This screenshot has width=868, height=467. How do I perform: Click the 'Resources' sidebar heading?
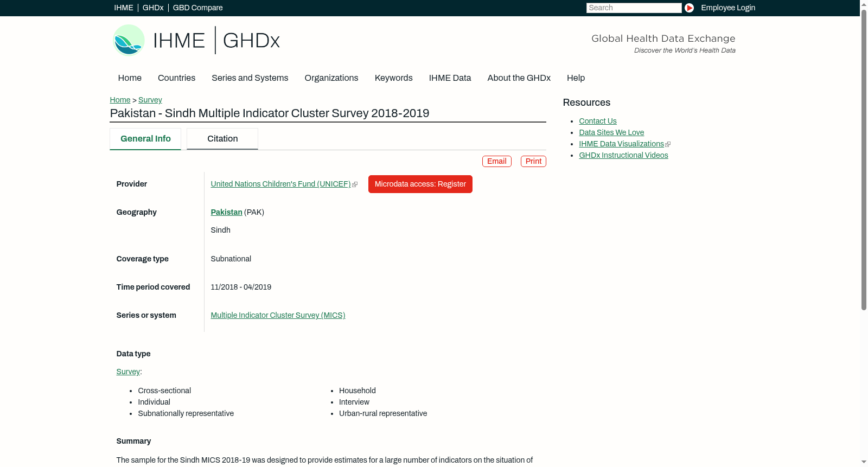click(586, 103)
